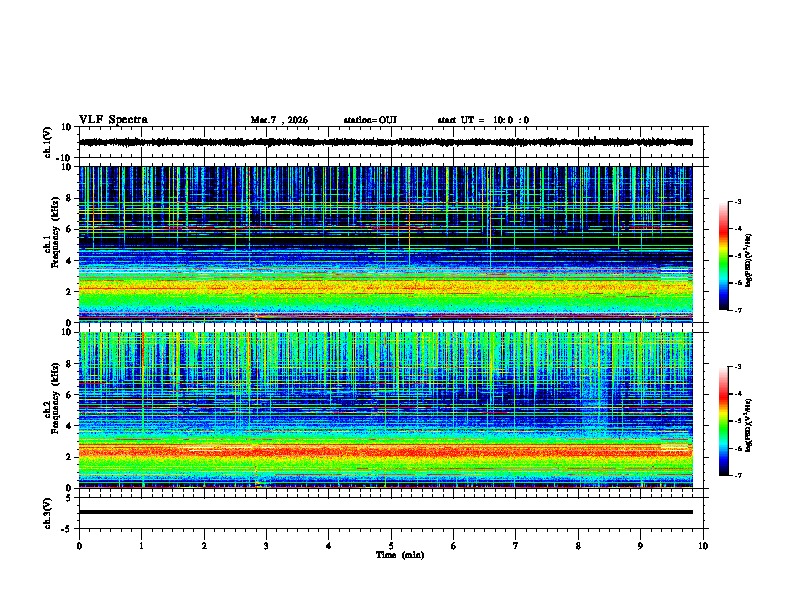Click time axis tick label "2"
Image resolution: width=792 pixels, height=612 pixels.
[204, 546]
